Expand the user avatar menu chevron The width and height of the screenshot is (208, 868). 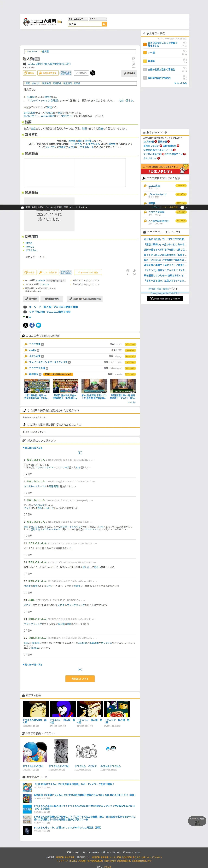tap(186, 208)
